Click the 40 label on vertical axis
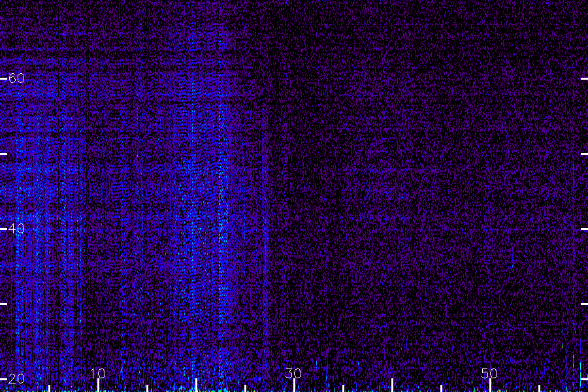Screen dimensions: 588x392 (16, 228)
